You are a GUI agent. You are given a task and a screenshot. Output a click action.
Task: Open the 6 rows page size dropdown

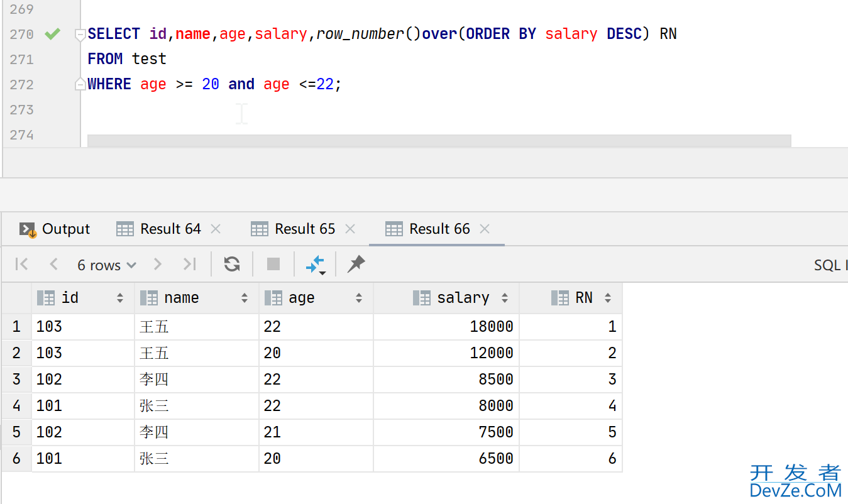click(106, 265)
